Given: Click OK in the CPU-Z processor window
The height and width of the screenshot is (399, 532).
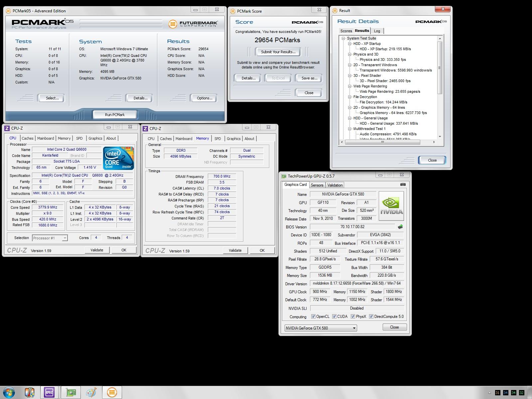Looking at the screenshot, I should coord(124,250).
